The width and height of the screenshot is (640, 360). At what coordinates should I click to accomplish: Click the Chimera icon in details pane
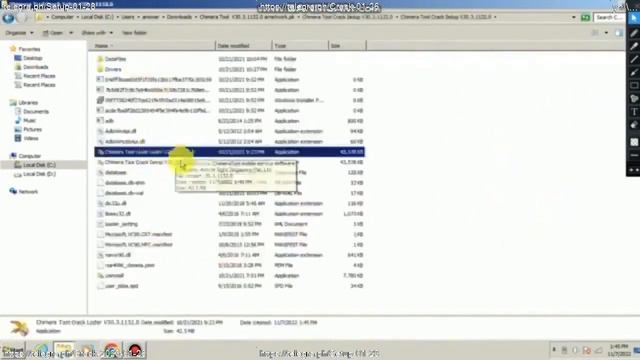[x=19, y=327]
